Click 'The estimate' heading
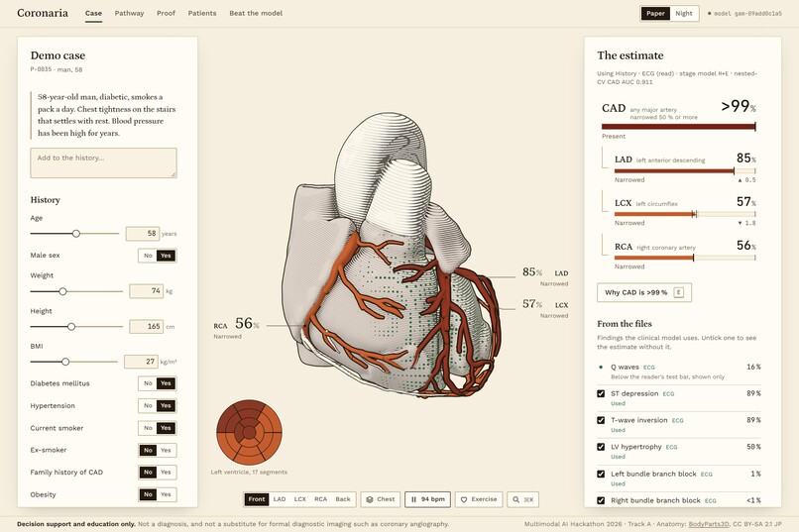The height and width of the screenshot is (532, 799). (x=630, y=55)
